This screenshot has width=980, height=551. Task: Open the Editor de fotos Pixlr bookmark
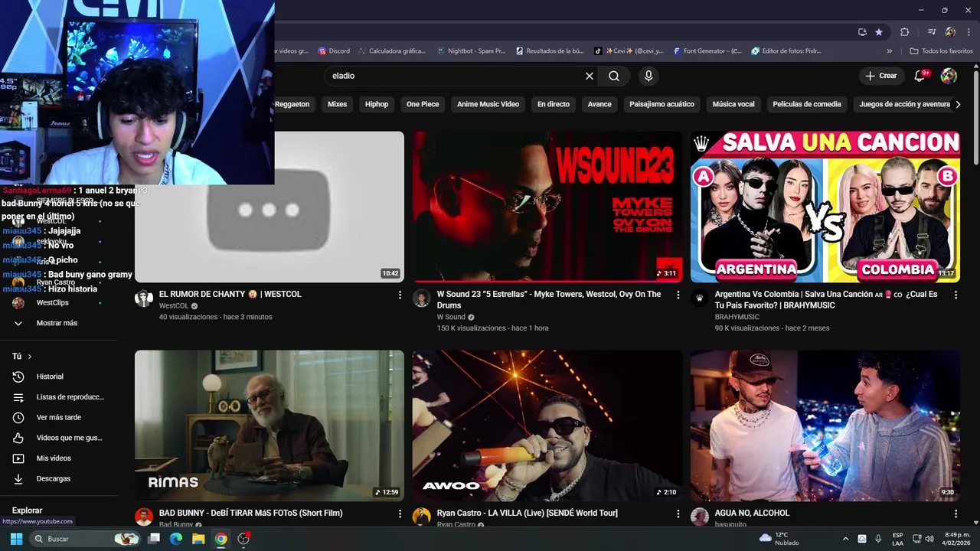pos(786,51)
